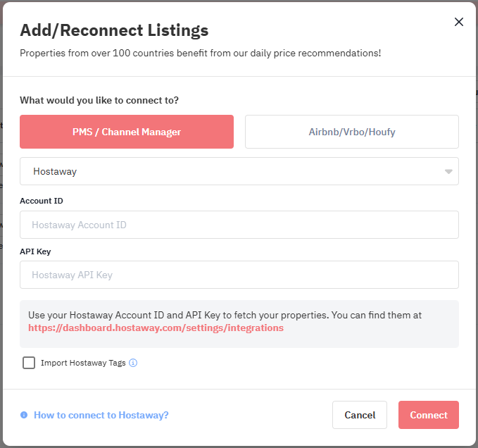The image size is (478, 448).
Task: Open the Hostaway PMS dropdown
Action: click(239, 171)
